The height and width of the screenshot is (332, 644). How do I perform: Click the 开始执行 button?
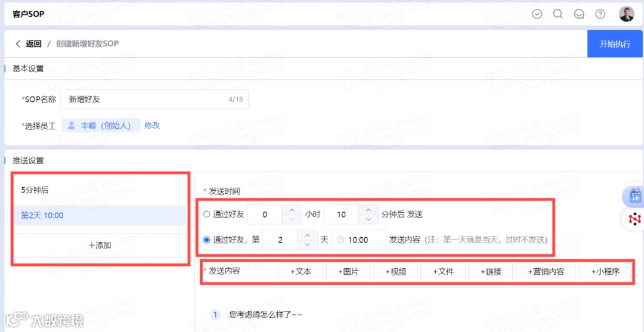[615, 44]
